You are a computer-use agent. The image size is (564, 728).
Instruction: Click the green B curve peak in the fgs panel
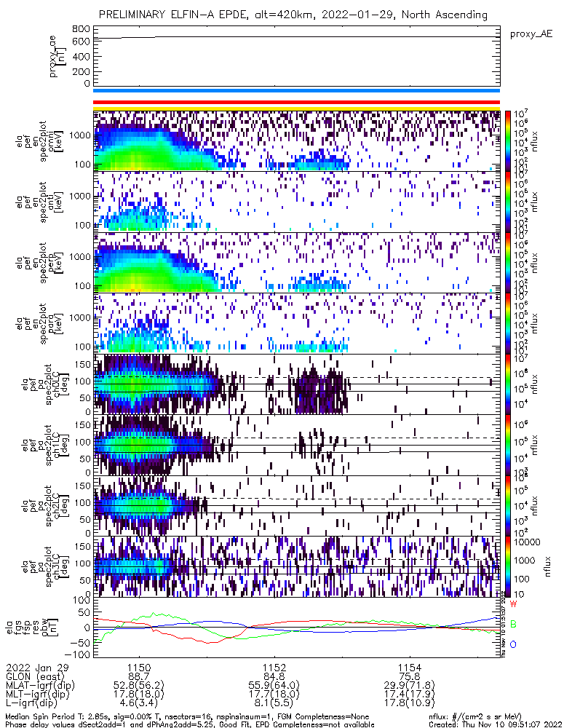point(155,613)
